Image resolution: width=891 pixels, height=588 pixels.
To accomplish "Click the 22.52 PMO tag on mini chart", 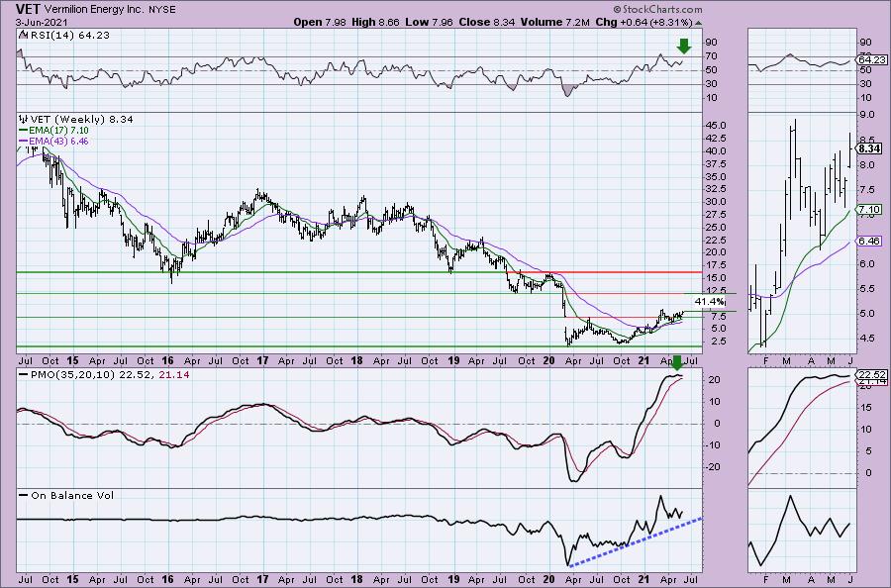I will [x=872, y=375].
